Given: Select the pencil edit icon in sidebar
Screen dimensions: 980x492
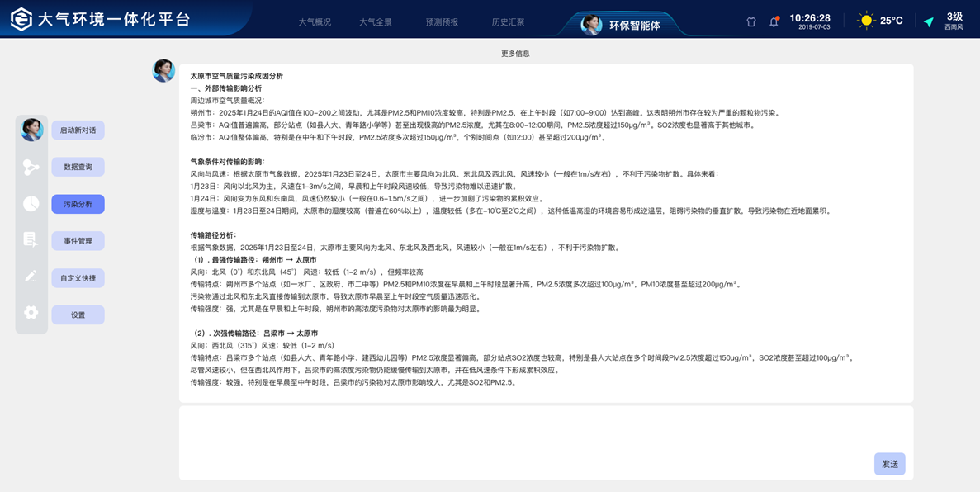Looking at the screenshot, I should point(31,277).
